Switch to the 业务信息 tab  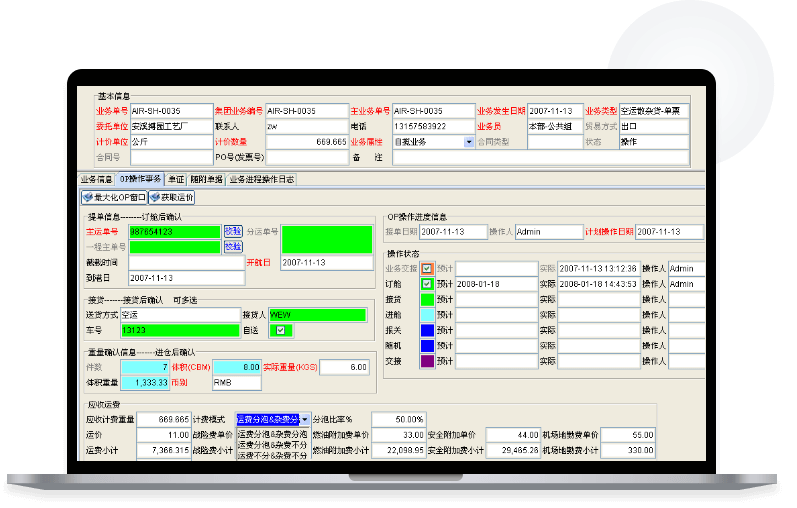[x=96, y=180]
